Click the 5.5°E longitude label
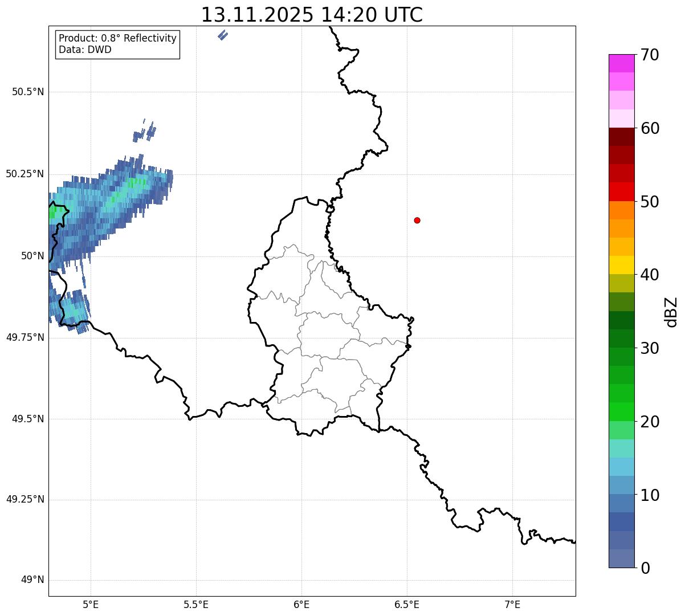The width and height of the screenshot is (685, 616). (196, 605)
